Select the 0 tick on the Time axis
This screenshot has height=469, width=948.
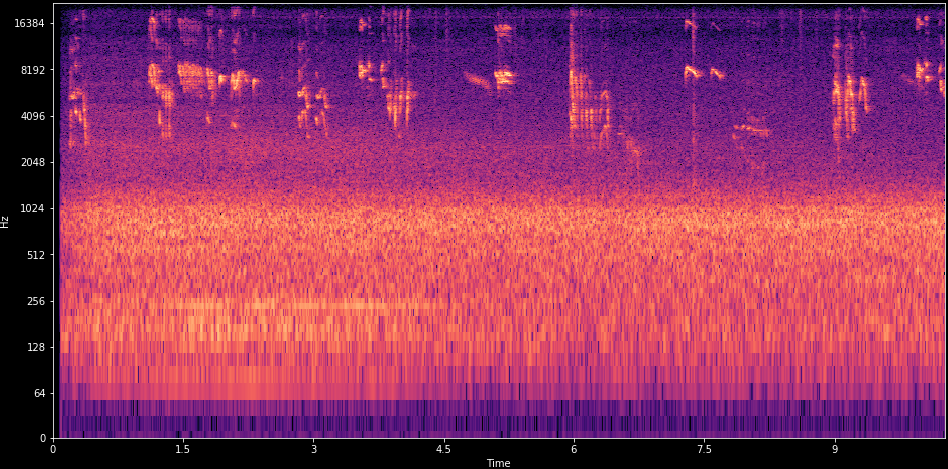(53, 450)
